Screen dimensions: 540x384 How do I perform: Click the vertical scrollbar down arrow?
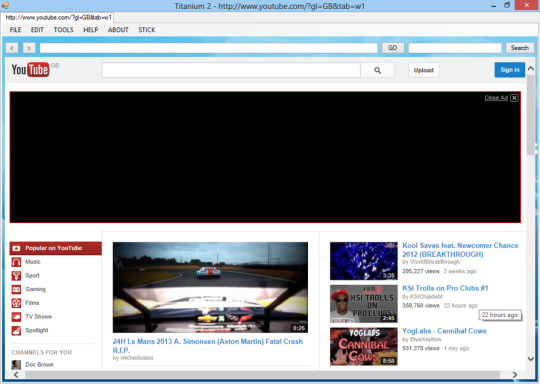point(531,359)
